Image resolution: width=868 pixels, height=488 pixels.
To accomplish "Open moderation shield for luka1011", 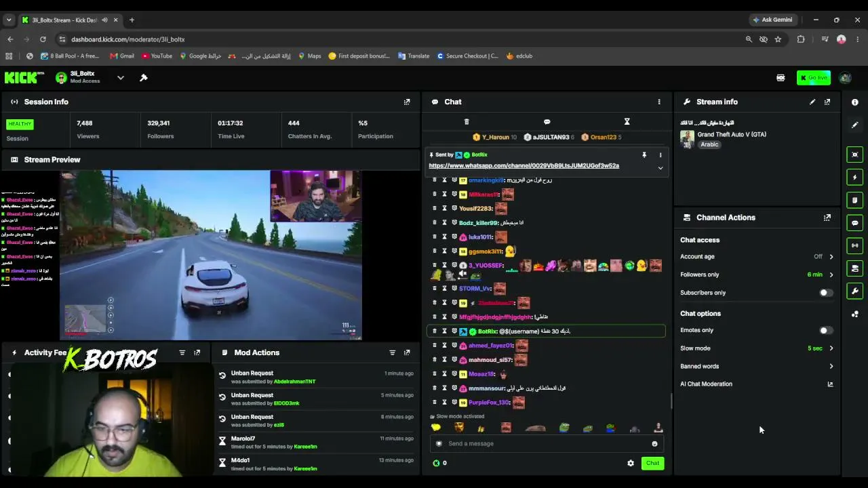I will 454,237.
